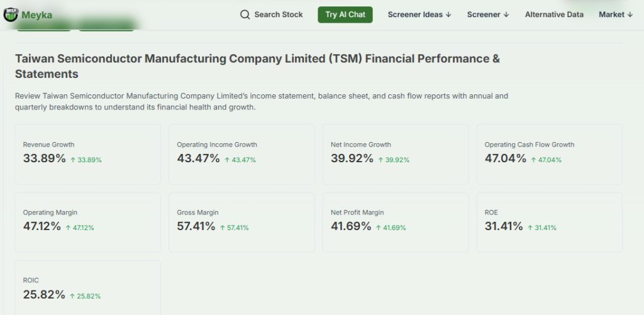Click the ROIC 25.82% value

(44, 294)
